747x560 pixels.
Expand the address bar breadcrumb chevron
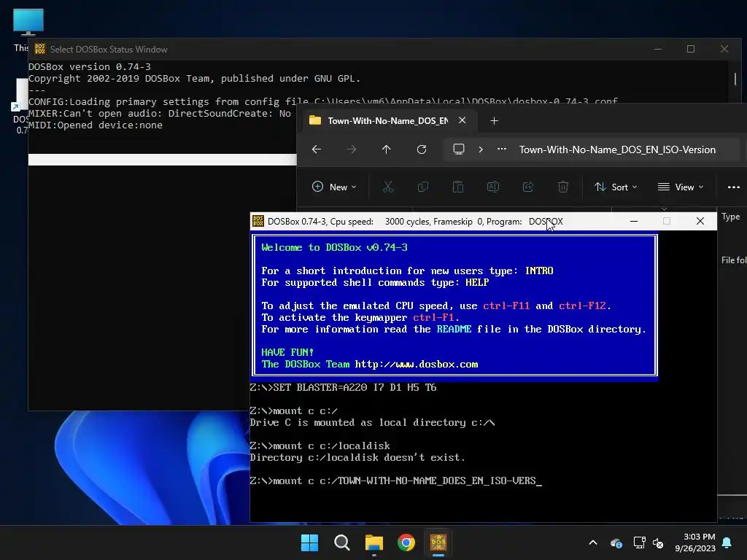point(481,149)
